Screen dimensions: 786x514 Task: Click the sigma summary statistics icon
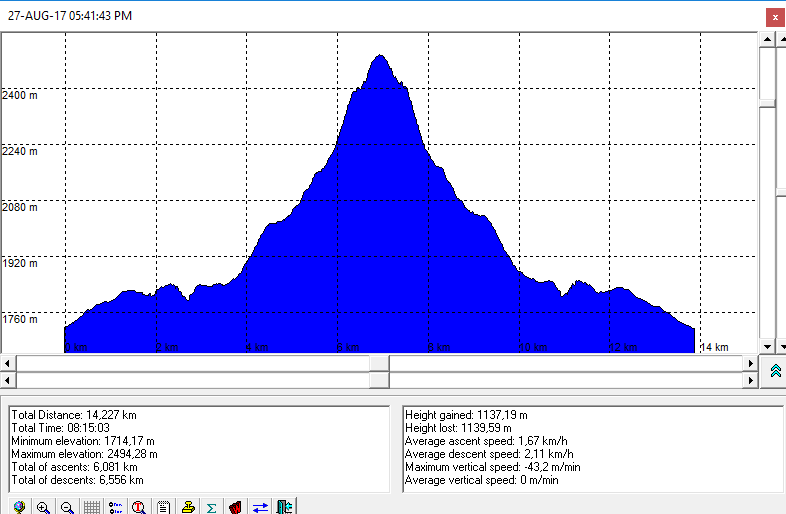coord(212,507)
